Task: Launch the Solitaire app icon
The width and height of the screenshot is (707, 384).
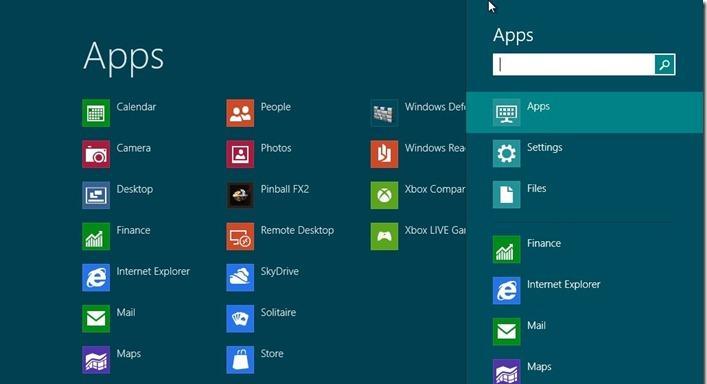Action: [240, 318]
